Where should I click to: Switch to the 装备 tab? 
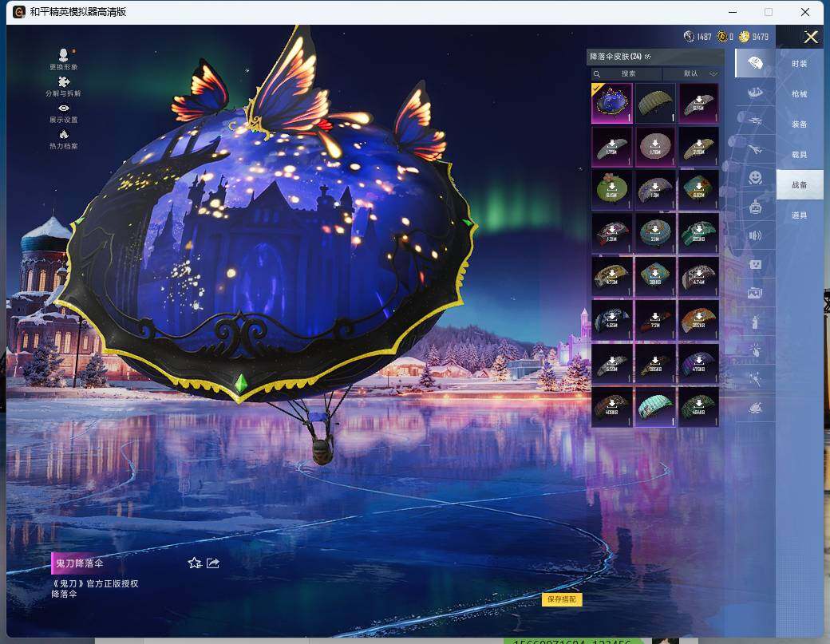coord(800,124)
